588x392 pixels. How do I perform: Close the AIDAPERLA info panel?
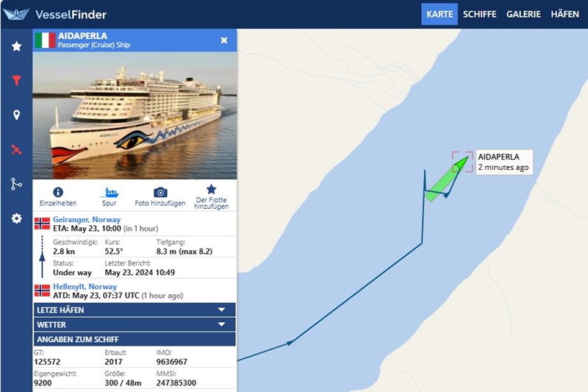[224, 40]
